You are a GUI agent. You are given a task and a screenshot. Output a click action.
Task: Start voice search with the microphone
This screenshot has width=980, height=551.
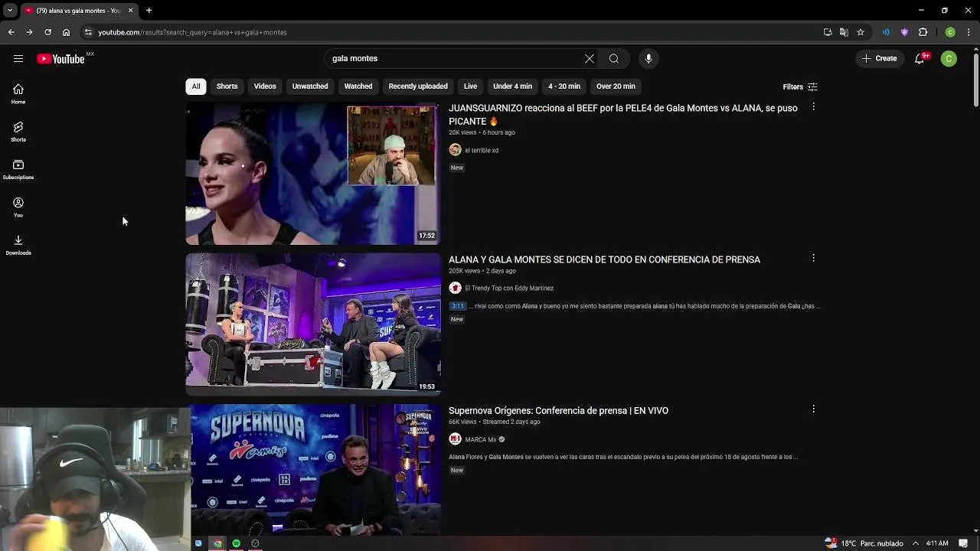[648, 59]
